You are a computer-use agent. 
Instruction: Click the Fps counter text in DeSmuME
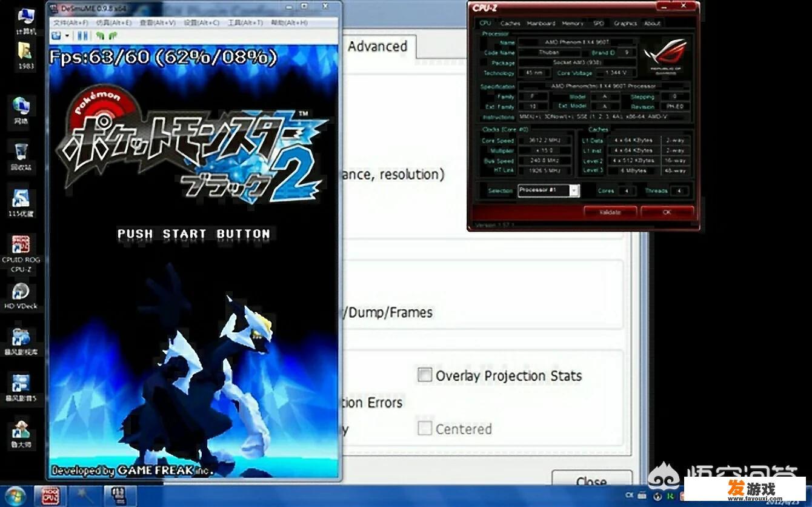(x=162, y=58)
